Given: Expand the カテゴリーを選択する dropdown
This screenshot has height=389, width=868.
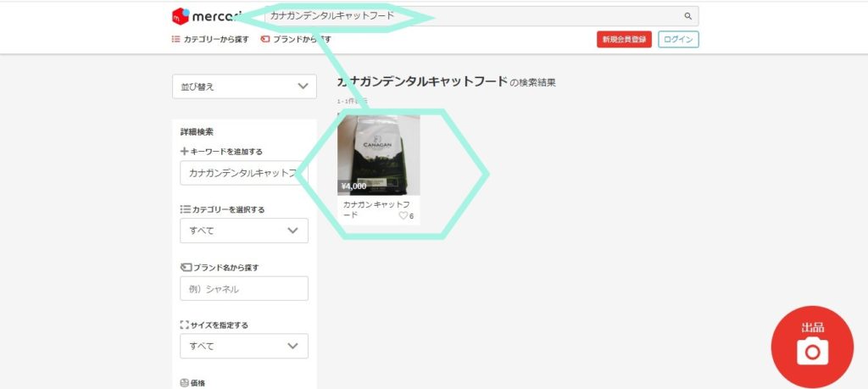Looking at the screenshot, I should [x=244, y=231].
